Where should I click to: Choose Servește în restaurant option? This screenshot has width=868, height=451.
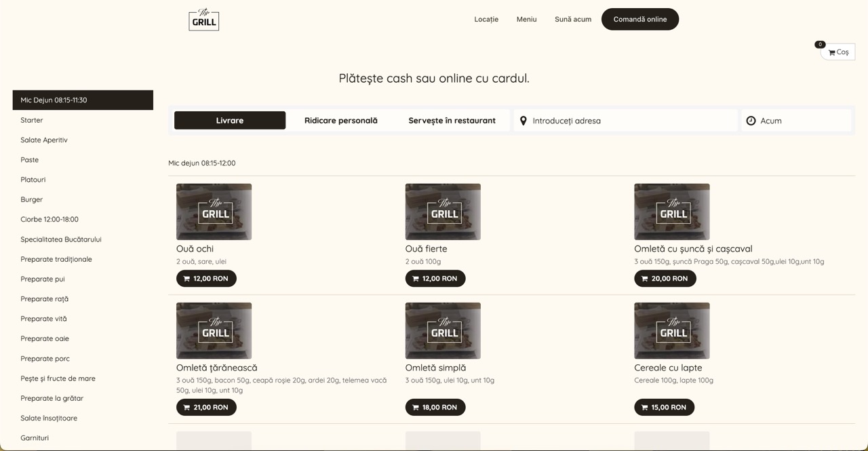tap(452, 121)
